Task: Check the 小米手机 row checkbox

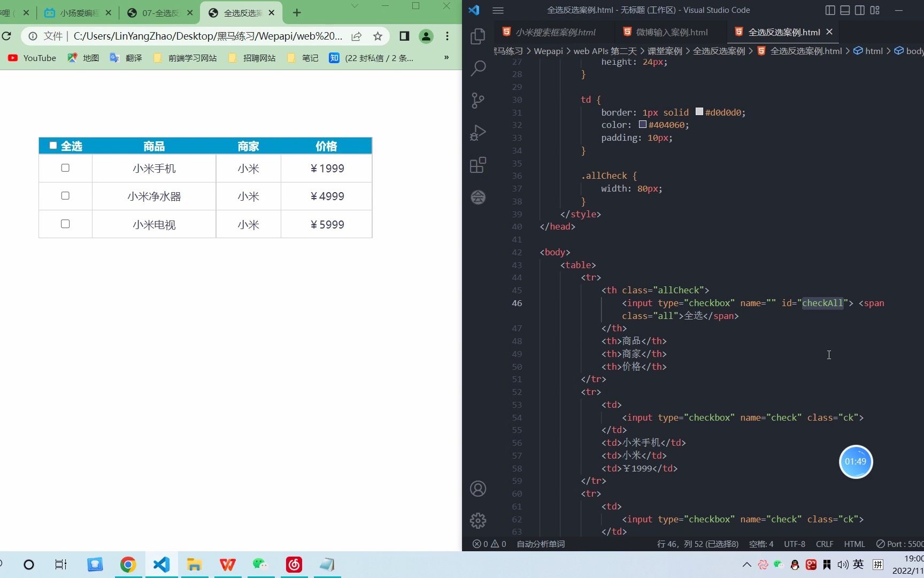Action: coord(65,168)
